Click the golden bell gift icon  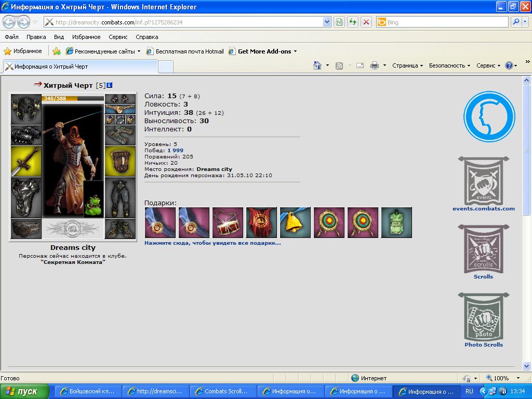point(295,222)
